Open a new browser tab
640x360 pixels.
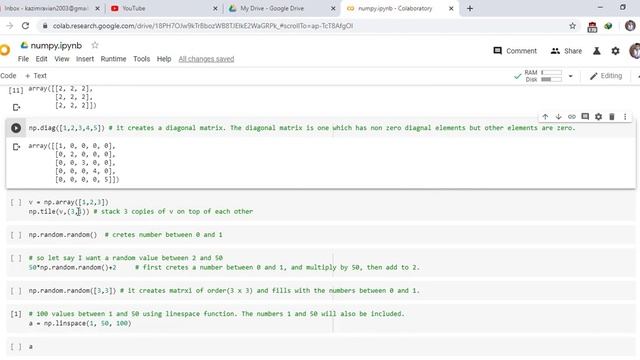pyautogui.click(x=470, y=8)
